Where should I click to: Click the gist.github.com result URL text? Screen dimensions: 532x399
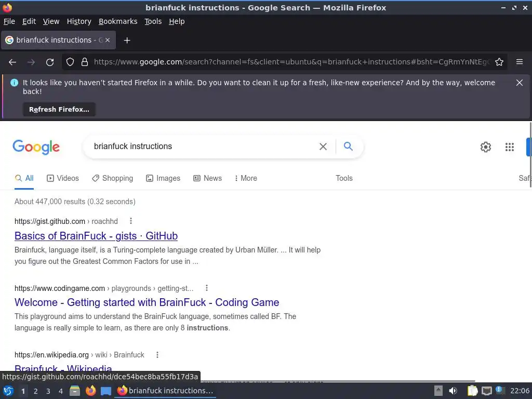(x=50, y=221)
